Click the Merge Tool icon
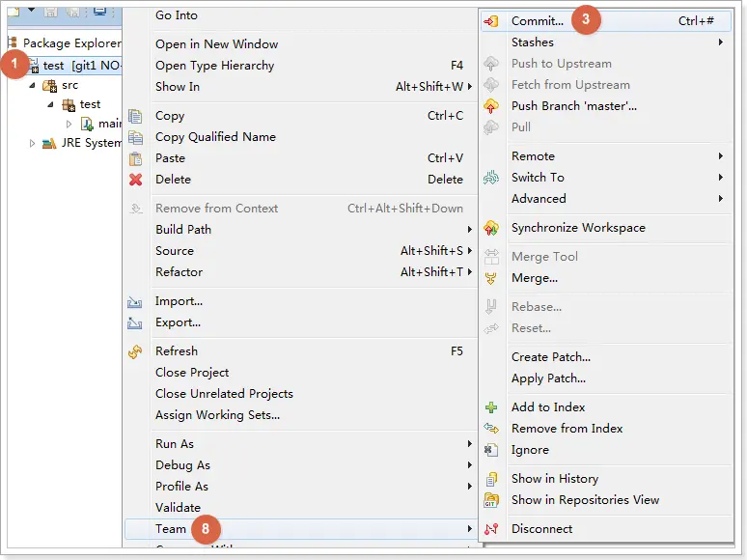This screenshot has height=560, width=747. click(491, 257)
